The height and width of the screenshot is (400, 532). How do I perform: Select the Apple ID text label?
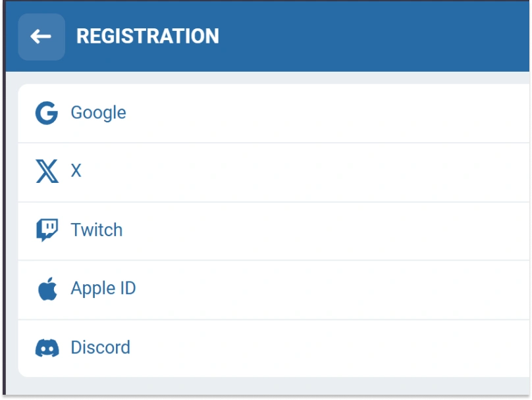103,289
